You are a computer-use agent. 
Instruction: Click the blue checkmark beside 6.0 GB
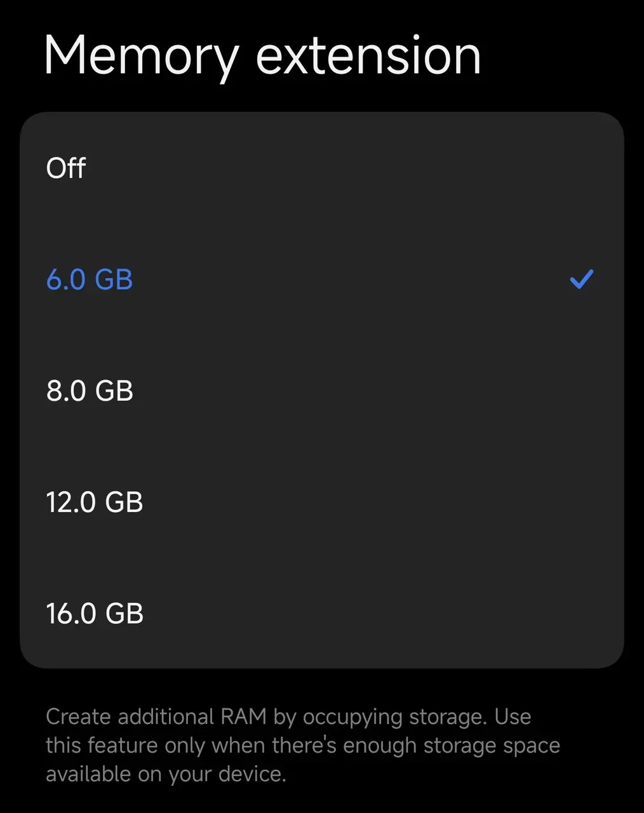click(581, 279)
